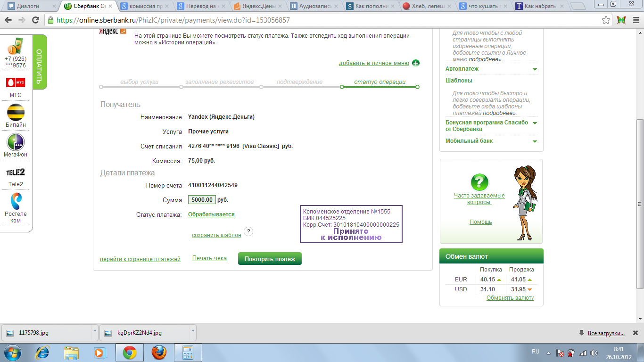Open the 'Печать чека' link

click(x=209, y=258)
